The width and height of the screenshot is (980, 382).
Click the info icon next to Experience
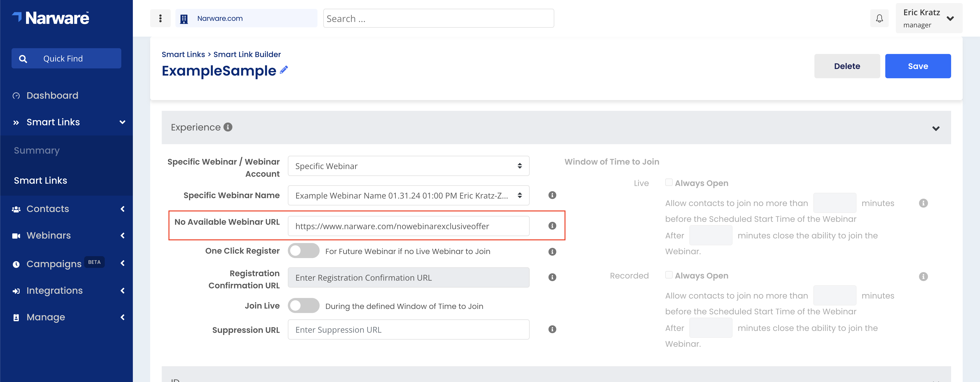[x=228, y=127]
